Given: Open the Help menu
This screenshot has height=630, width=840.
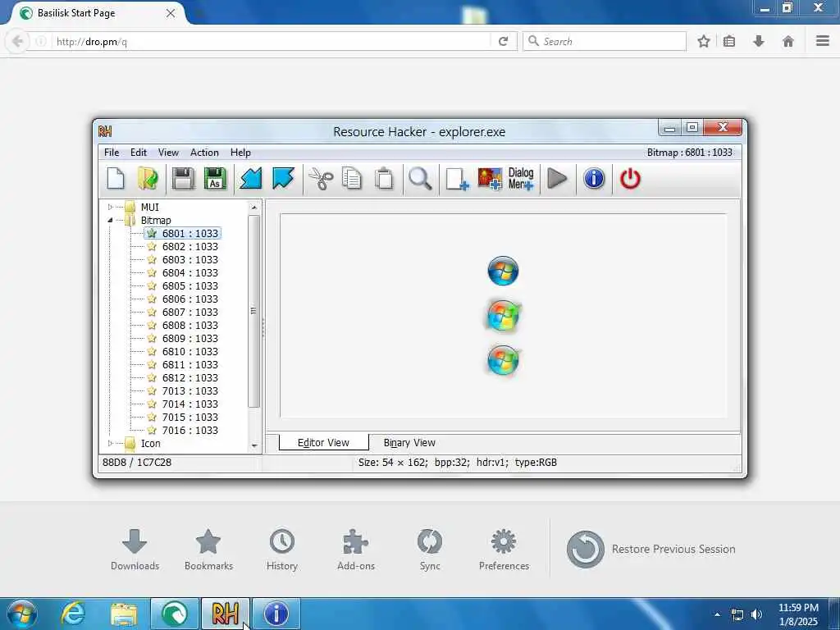Looking at the screenshot, I should (x=240, y=152).
